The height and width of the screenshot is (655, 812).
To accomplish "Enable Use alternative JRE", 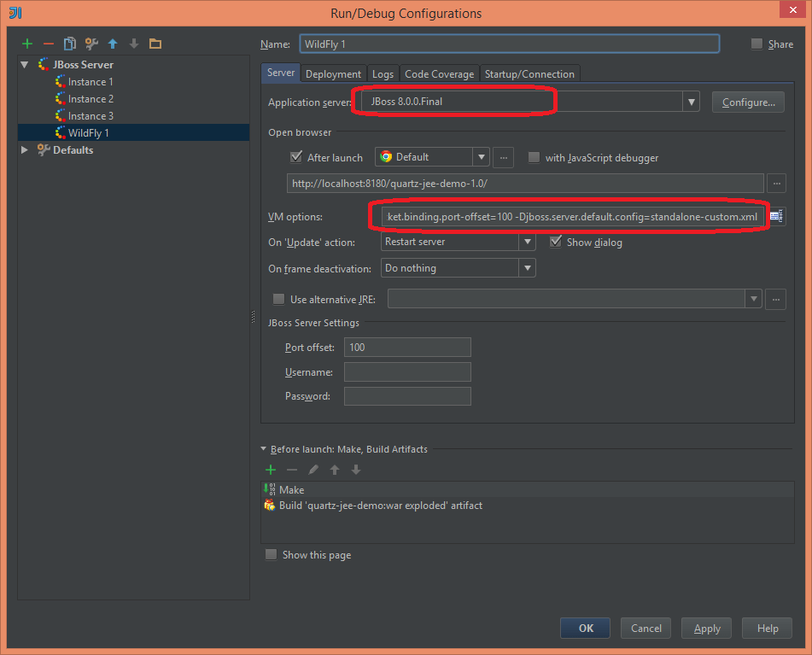I will 278,299.
